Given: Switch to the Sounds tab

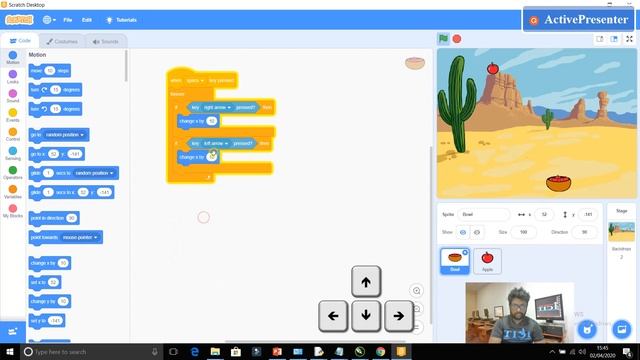Looking at the screenshot, I should [x=106, y=41].
